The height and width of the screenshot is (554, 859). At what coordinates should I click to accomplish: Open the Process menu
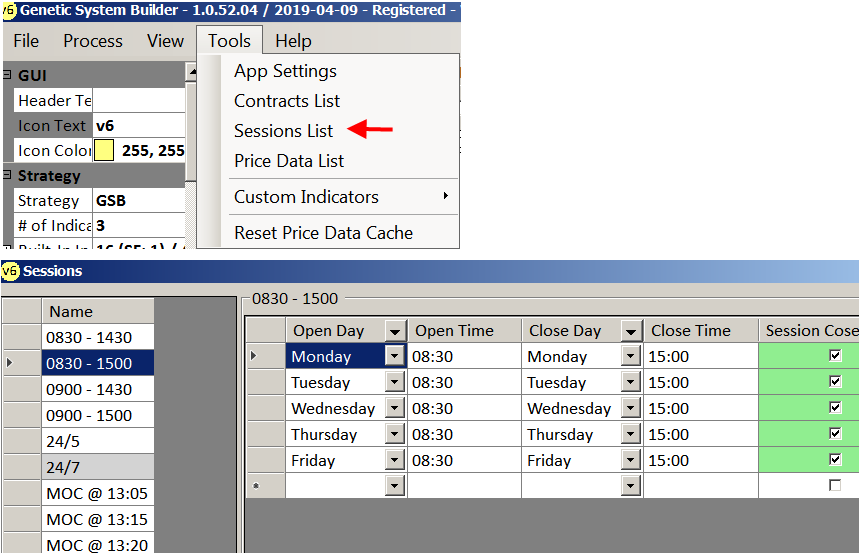[x=93, y=41]
